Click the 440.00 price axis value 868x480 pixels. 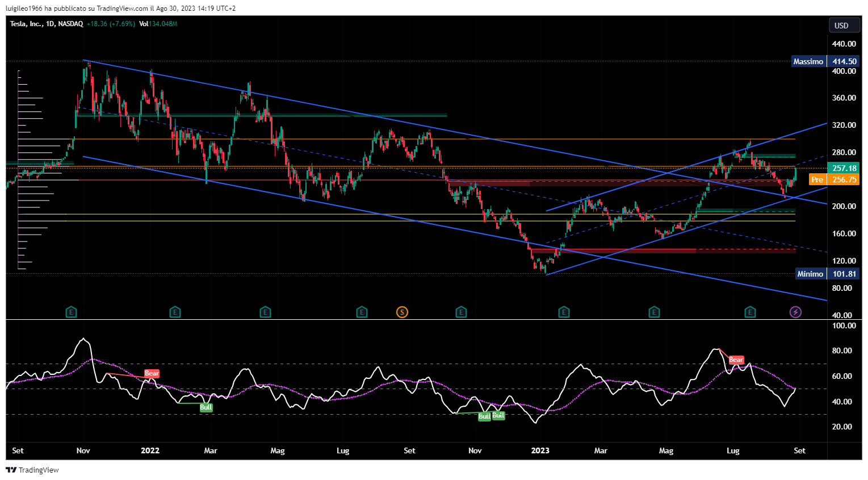844,44
